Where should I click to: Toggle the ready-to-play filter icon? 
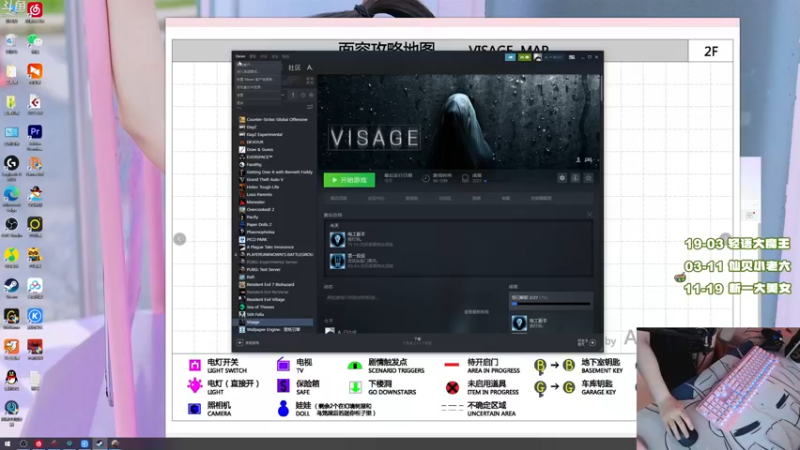click(x=311, y=95)
